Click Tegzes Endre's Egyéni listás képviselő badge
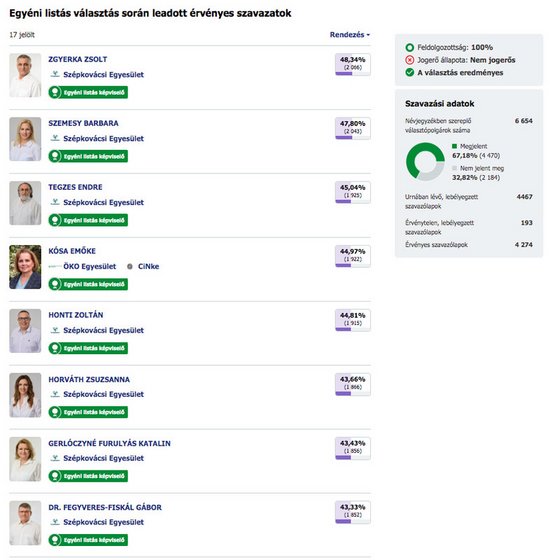This screenshot has height=560, width=550. (x=88, y=220)
